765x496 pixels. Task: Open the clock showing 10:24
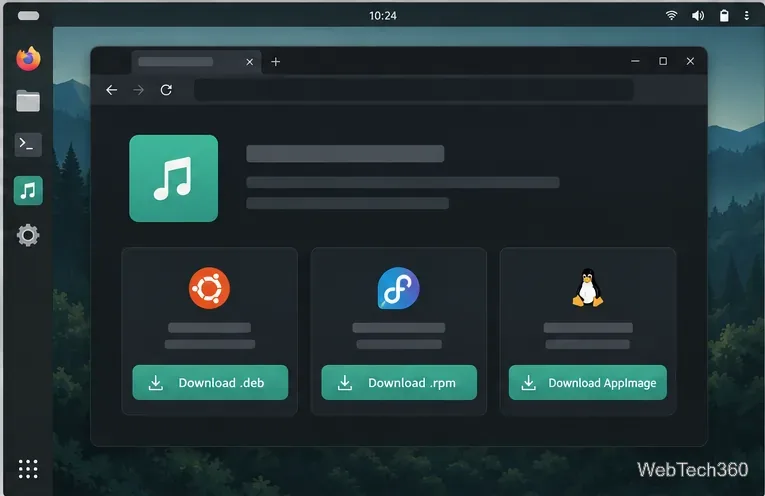pyautogui.click(x=382, y=16)
